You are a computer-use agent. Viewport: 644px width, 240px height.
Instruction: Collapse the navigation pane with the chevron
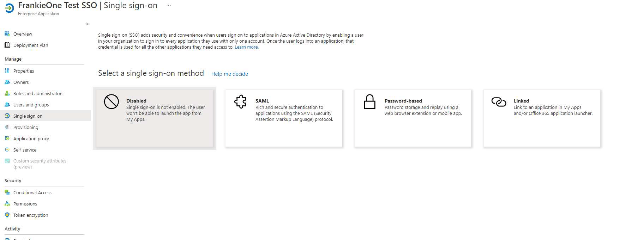tap(86, 24)
